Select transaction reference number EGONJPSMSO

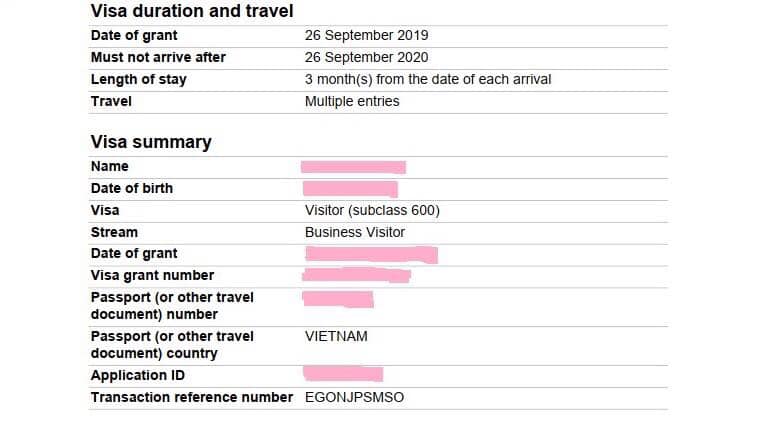point(355,397)
